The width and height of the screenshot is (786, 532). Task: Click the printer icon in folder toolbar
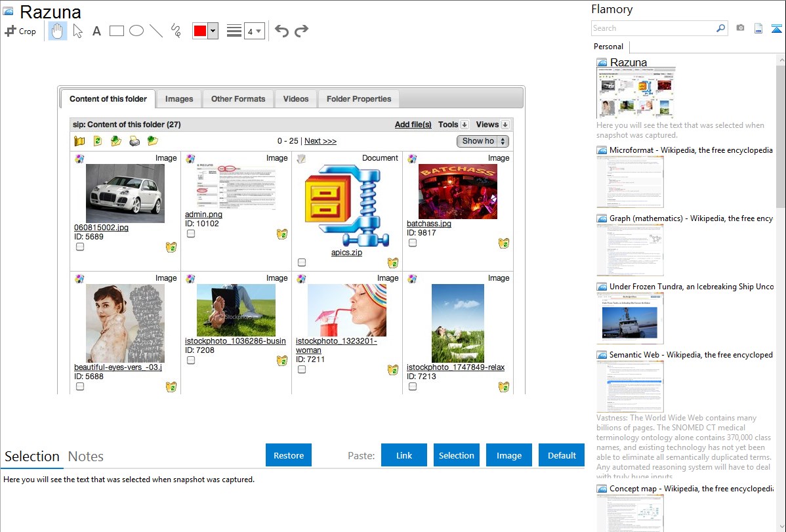134,141
